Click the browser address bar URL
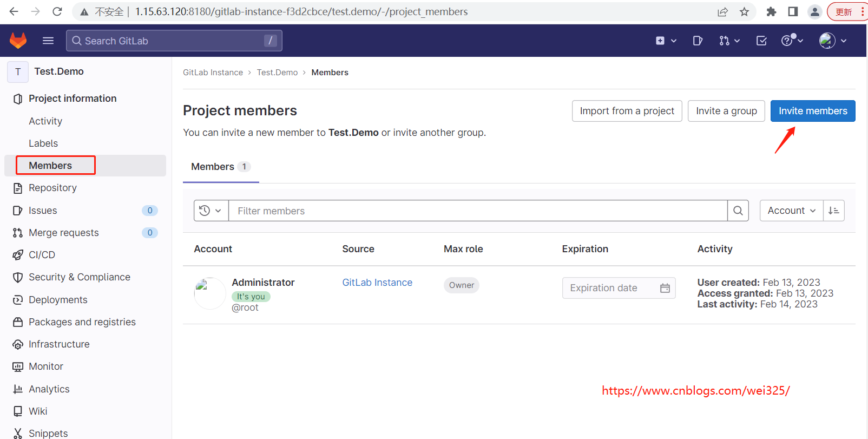This screenshot has width=868, height=439. [x=301, y=12]
